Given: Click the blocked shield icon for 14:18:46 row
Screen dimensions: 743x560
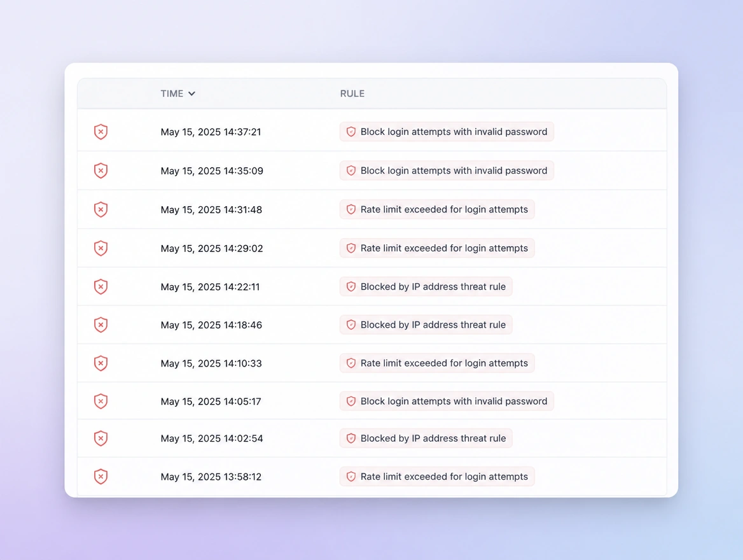Looking at the screenshot, I should click(101, 325).
